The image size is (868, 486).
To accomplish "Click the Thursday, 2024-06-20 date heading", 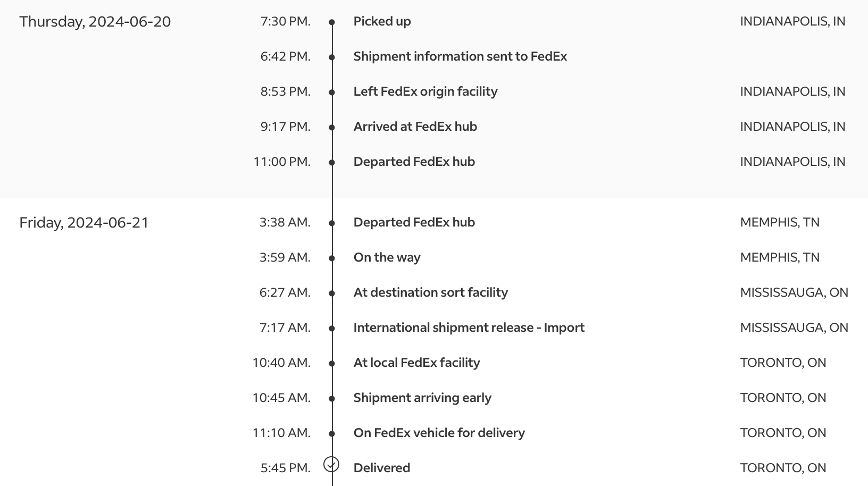I will pyautogui.click(x=95, y=22).
